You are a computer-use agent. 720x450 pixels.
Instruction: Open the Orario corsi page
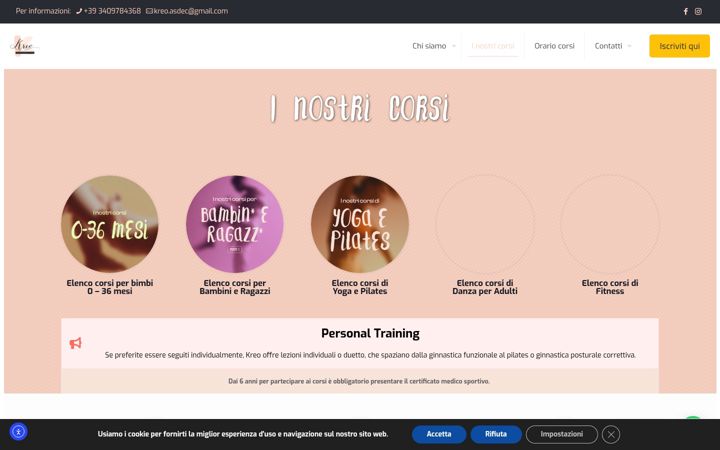click(554, 46)
